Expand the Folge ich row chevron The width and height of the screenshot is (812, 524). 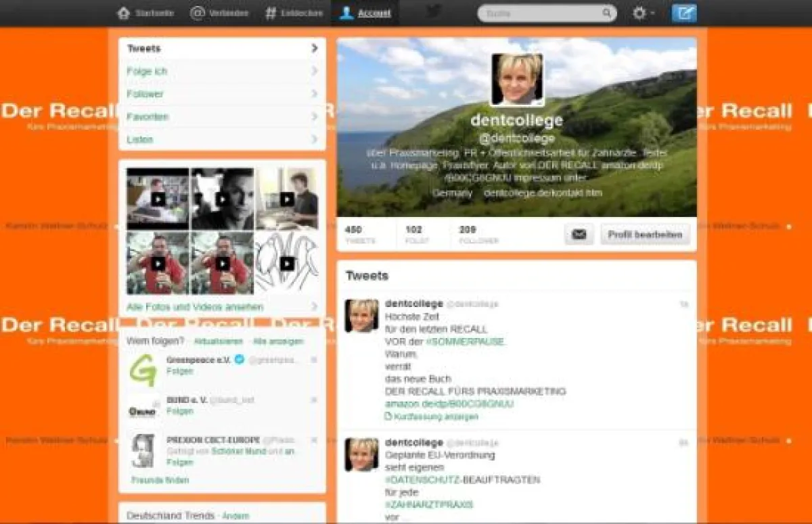(313, 70)
